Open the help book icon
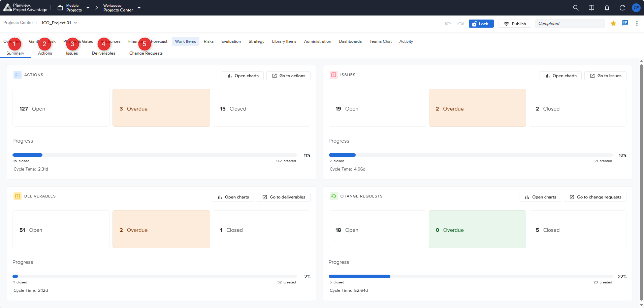 point(591,8)
